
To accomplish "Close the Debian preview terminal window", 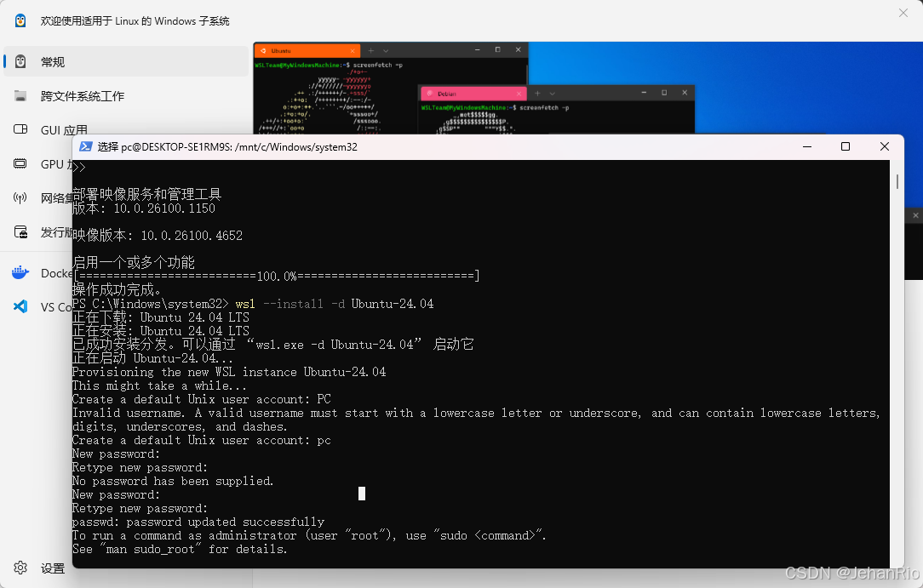I will pos(685,93).
